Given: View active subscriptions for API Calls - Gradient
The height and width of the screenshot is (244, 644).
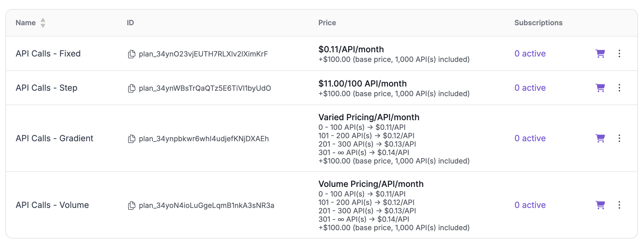Looking at the screenshot, I should point(530,139).
